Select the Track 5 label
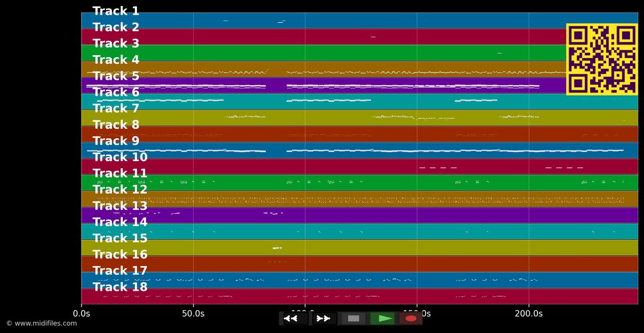 (116, 76)
